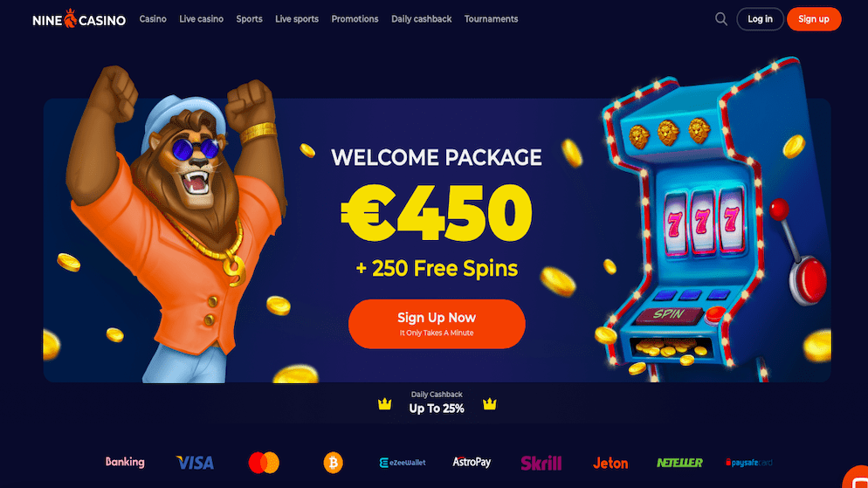Screen dimensions: 868x488
Task: Navigate to Daily cashback page
Action: pos(421,19)
